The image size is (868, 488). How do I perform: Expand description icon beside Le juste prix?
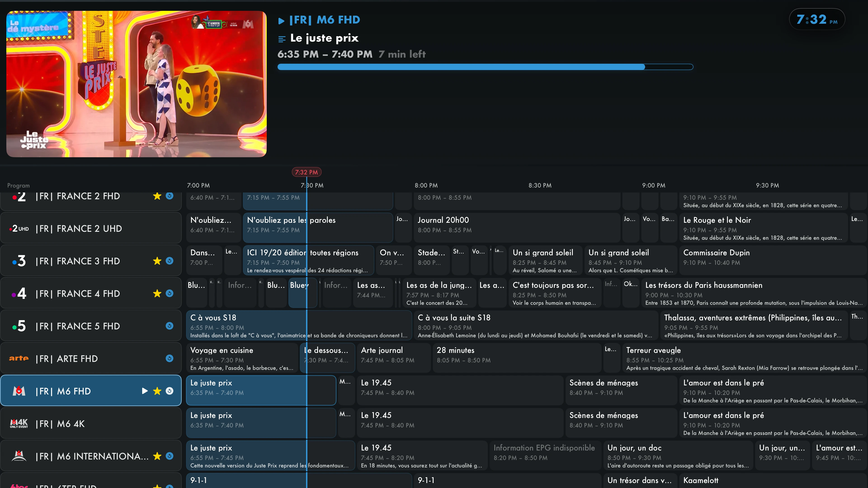(x=282, y=39)
